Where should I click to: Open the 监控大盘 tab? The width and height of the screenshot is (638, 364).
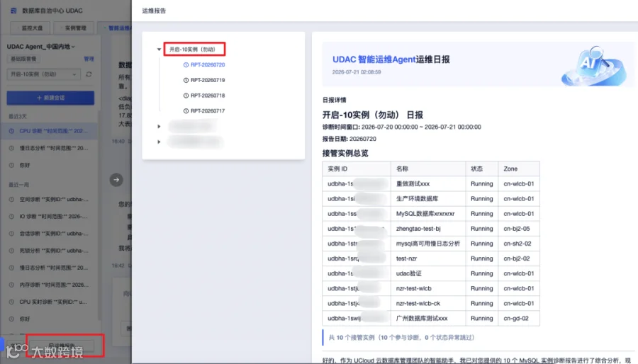coord(30,28)
